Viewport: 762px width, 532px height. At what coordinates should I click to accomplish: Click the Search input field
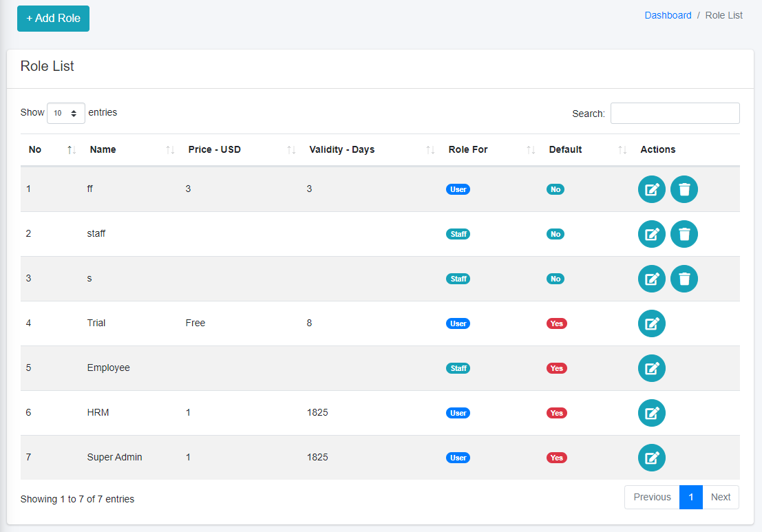click(x=675, y=114)
